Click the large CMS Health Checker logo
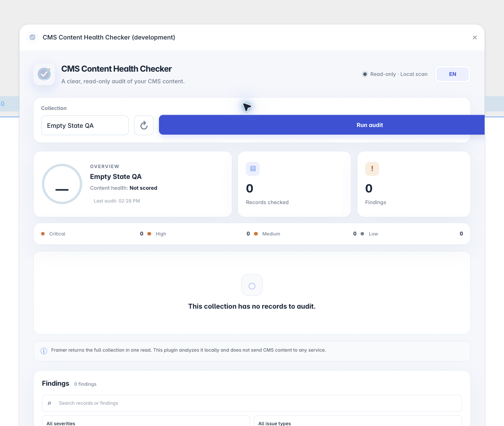 [x=44, y=74]
